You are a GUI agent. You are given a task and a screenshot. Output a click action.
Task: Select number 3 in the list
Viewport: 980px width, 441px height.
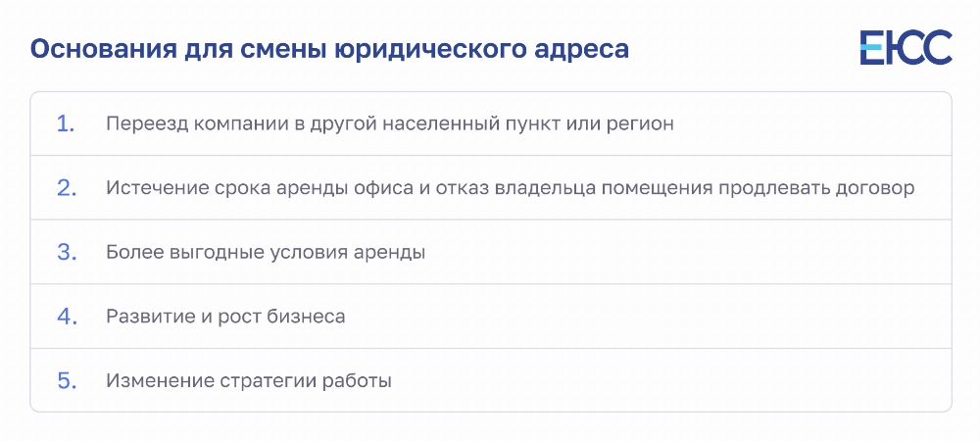[67, 253]
